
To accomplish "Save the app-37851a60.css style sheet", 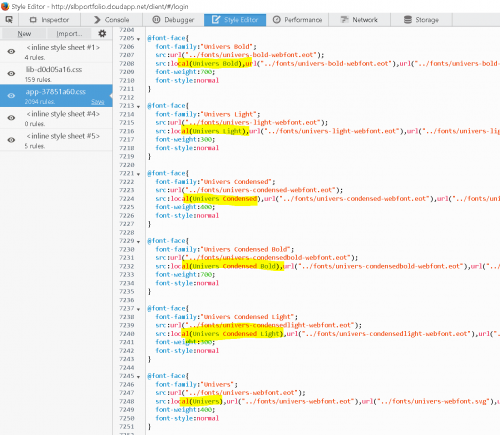I will [98, 102].
